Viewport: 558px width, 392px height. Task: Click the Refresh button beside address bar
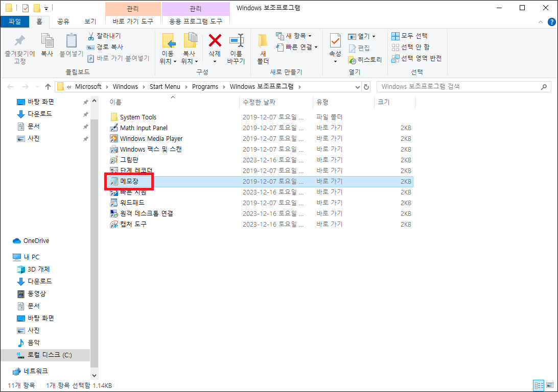coord(366,87)
